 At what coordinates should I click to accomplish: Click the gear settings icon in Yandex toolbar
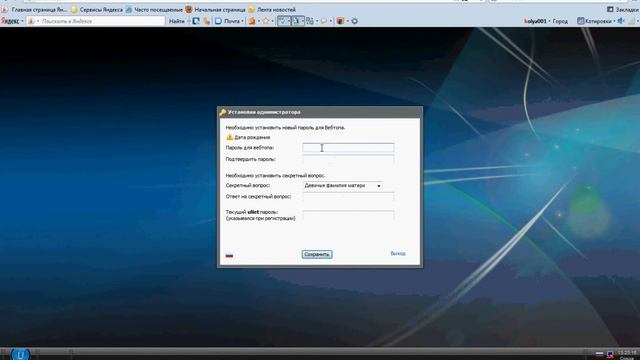tap(355, 21)
